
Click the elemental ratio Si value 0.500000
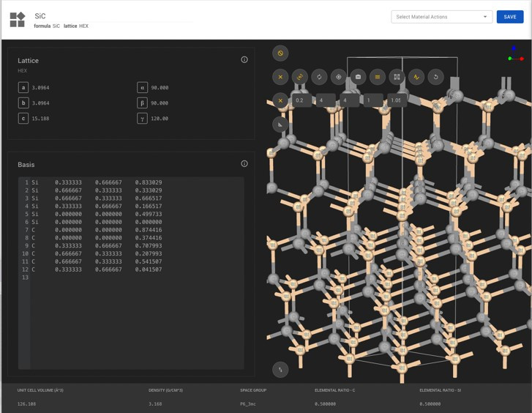430,403
